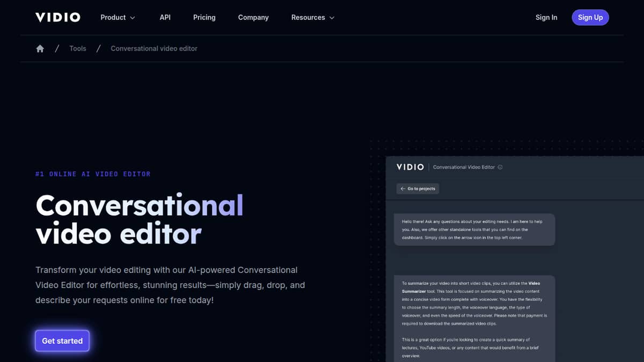The height and width of the screenshot is (362, 644).
Task: Open the API page in the navigation
Action: [x=165, y=17]
